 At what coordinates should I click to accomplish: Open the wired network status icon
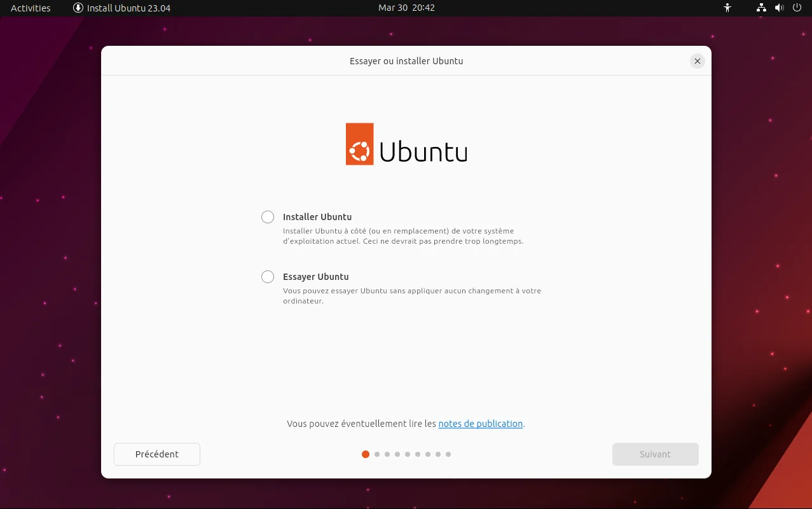click(761, 8)
